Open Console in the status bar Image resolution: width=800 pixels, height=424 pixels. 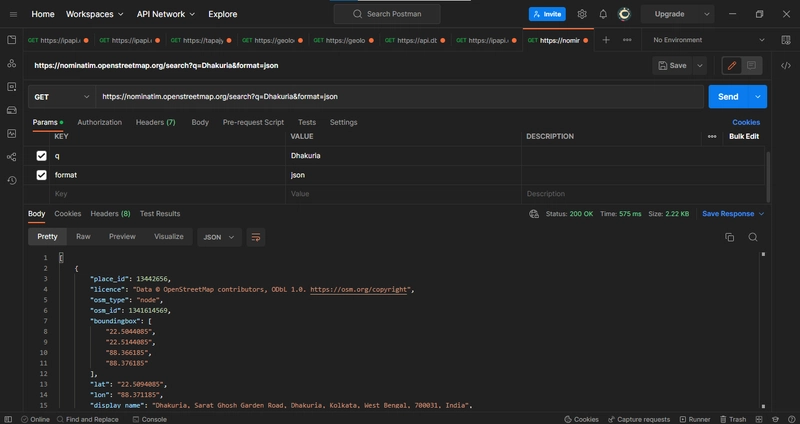[x=149, y=419]
